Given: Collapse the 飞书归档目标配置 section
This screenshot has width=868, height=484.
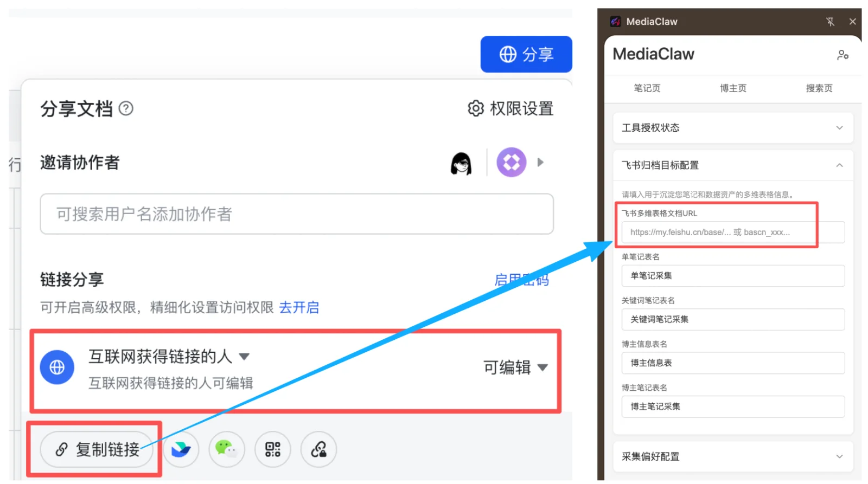Looking at the screenshot, I should click(x=733, y=165).
